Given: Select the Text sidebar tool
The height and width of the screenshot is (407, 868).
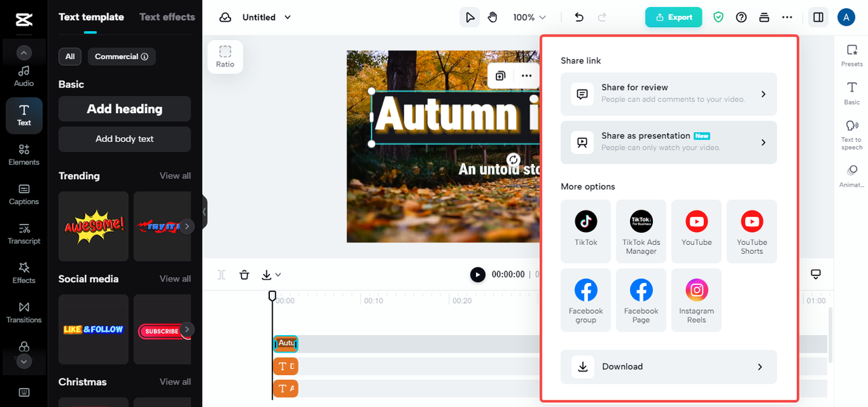Looking at the screenshot, I should pyautogui.click(x=24, y=115).
